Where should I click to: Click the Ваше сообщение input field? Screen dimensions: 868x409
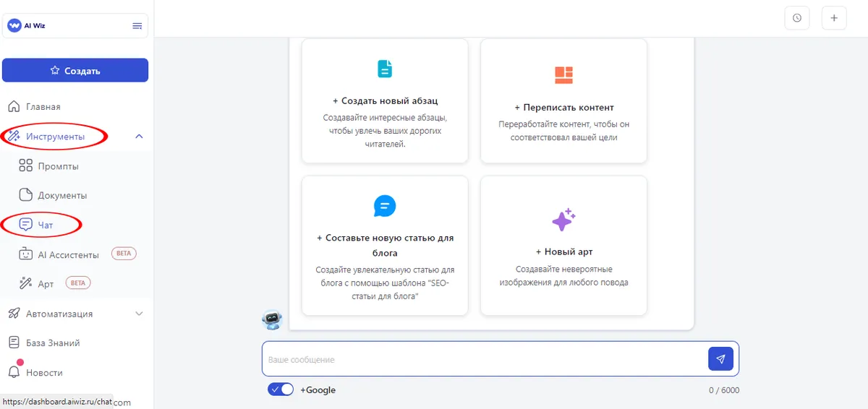tap(481, 359)
